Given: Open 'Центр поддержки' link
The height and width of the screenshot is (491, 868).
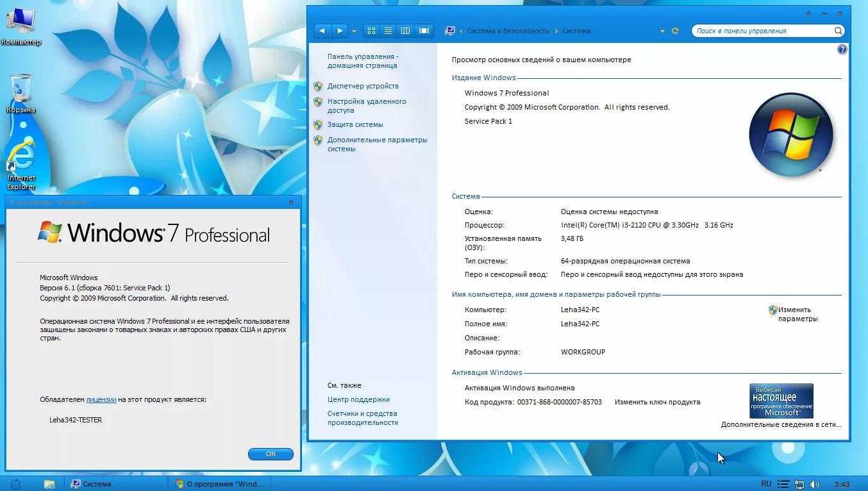Looking at the screenshot, I should point(358,399).
